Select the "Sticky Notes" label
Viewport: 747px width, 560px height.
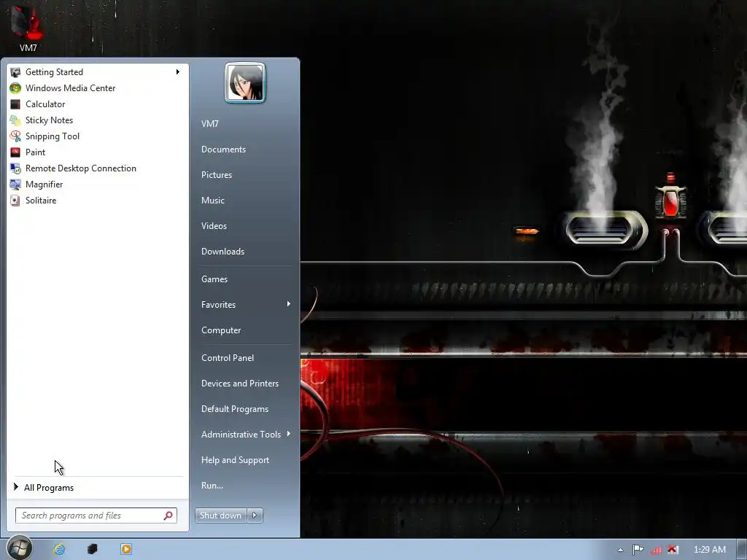49,120
